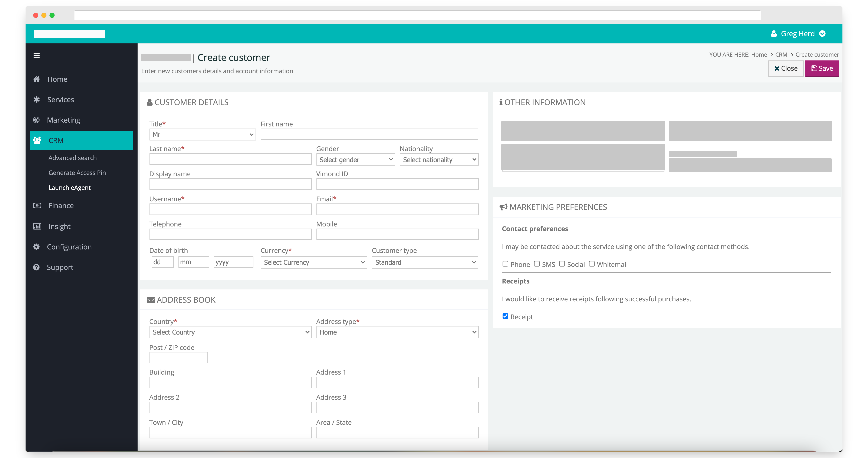Enable the Phone contact checkbox

tap(505, 264)
